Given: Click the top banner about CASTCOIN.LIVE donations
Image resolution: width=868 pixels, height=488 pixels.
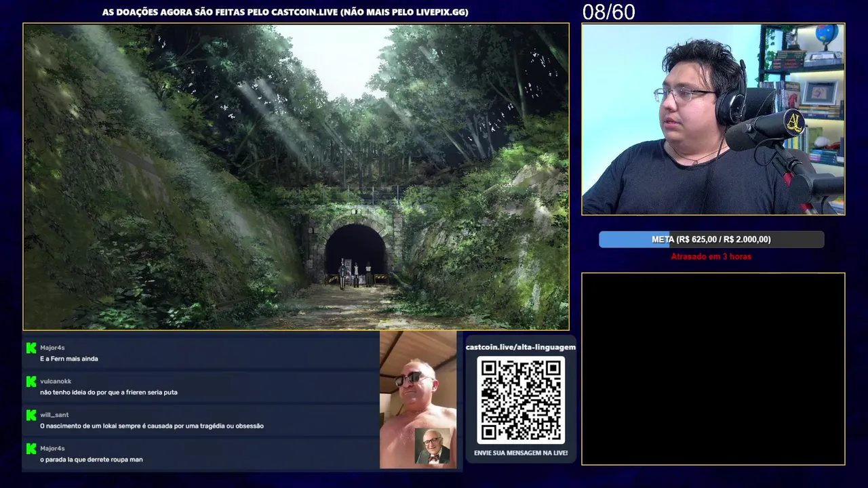Looking at the screenshot, I should tap(285, 12).
